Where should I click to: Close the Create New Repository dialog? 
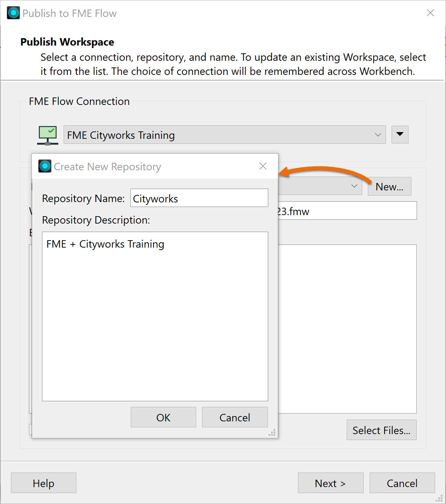(x=263, y=166)
